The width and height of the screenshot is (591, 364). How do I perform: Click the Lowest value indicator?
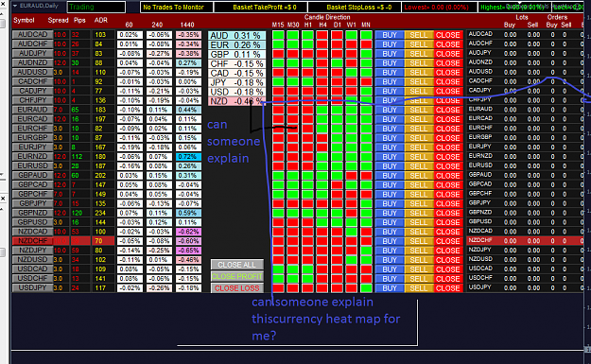coord(440,8)
